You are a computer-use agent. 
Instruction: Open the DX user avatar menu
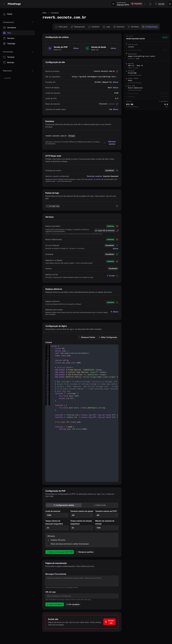point(170,4)
